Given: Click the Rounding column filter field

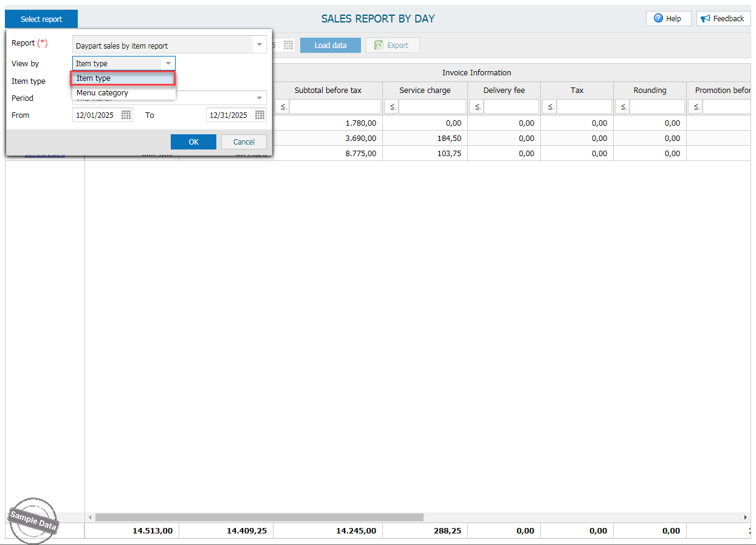Looking at the screenshot, I should pos(657,107).
